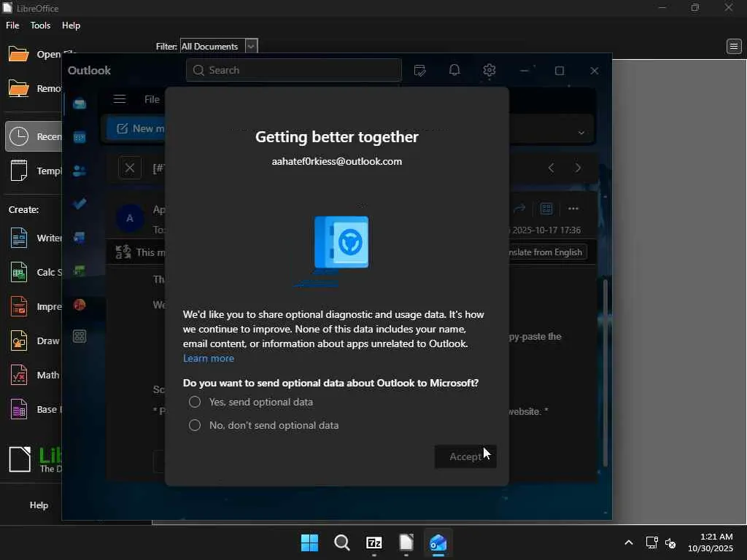The height and width of the screenshot is (560, 747).
Task: Open the Outlook File tab
Action: [x=152, y=99]
